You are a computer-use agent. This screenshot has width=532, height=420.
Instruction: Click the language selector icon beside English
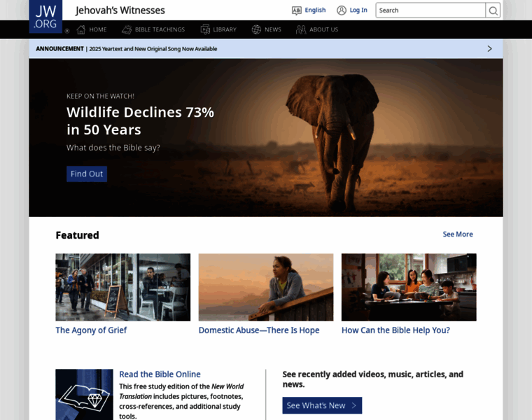[x=297, y=10]
